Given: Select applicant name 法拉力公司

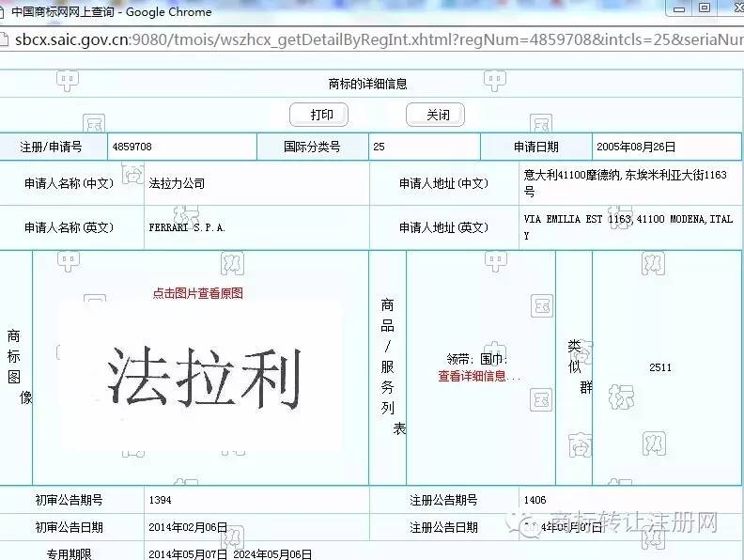Looking at the screenshot, I should (x=177, y=183).
